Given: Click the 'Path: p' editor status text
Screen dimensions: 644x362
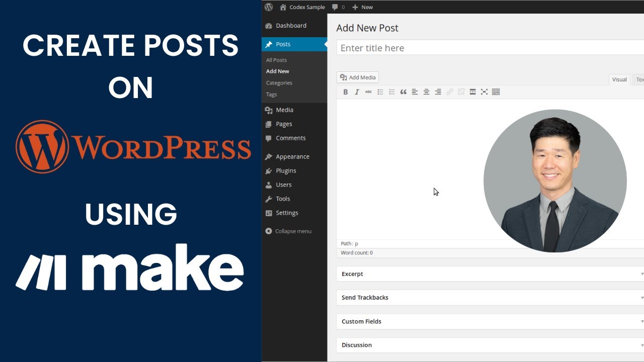Looking at the screenshot, I should (349, 244).
